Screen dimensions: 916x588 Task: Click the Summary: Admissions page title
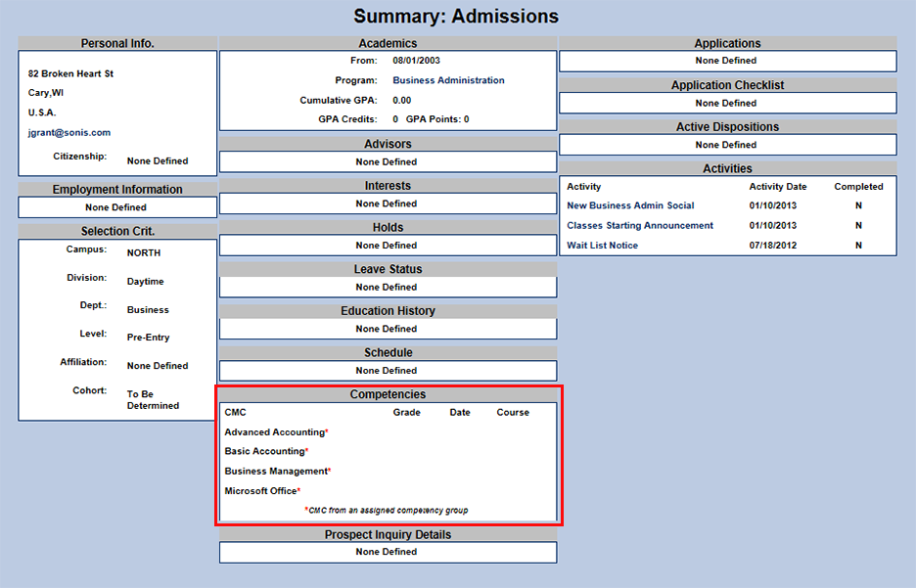click(x=456, y=17)
